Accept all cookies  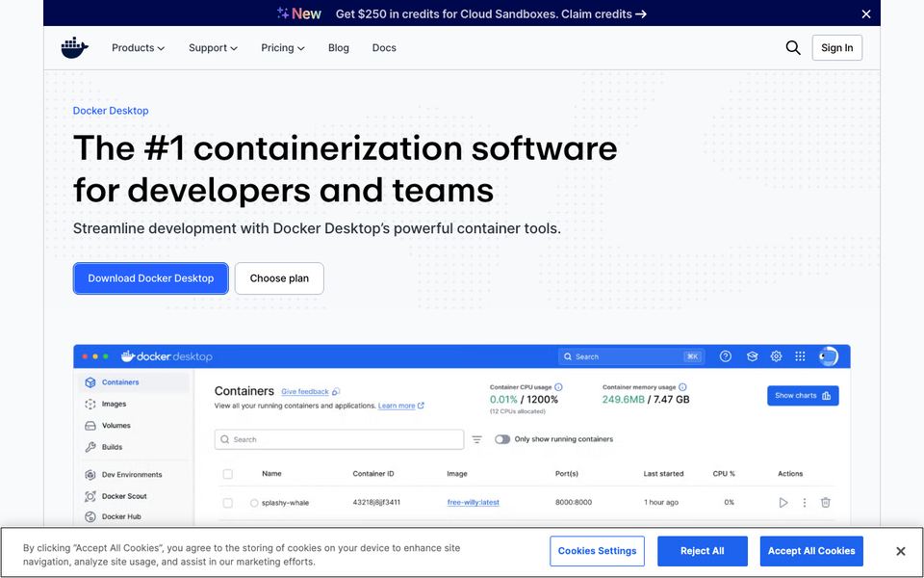(811, 551)
